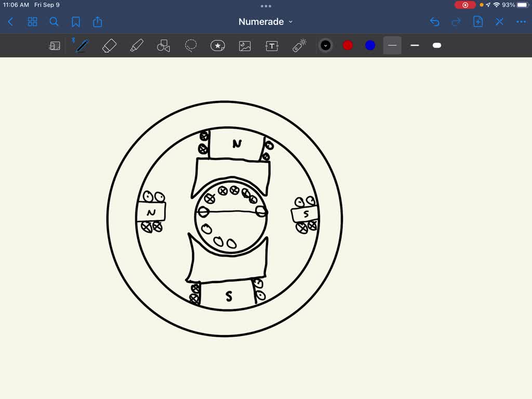Select the thick stroke width
532x399 pixels.
(x=436, y=45)
